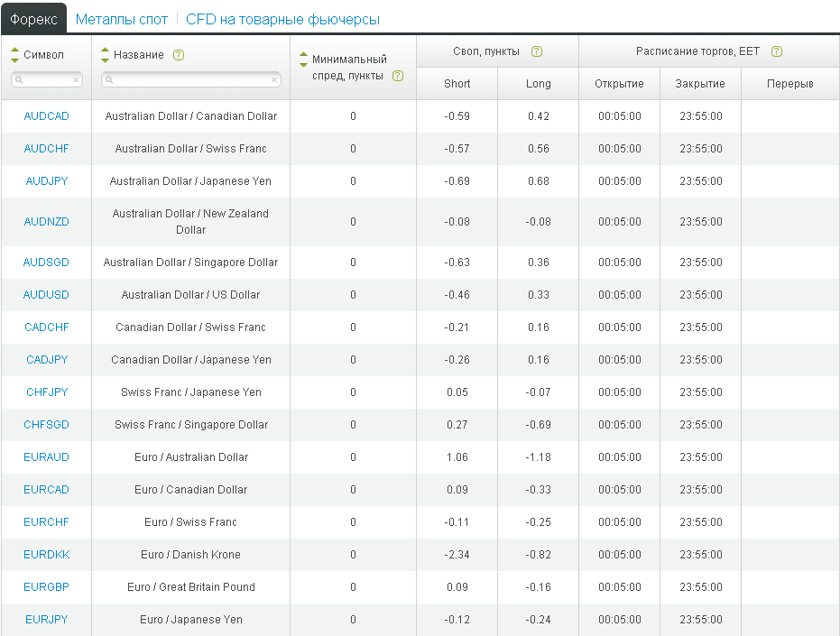Open the EURGBP symbol link
840x636 pixels.
tap(46, 587)
